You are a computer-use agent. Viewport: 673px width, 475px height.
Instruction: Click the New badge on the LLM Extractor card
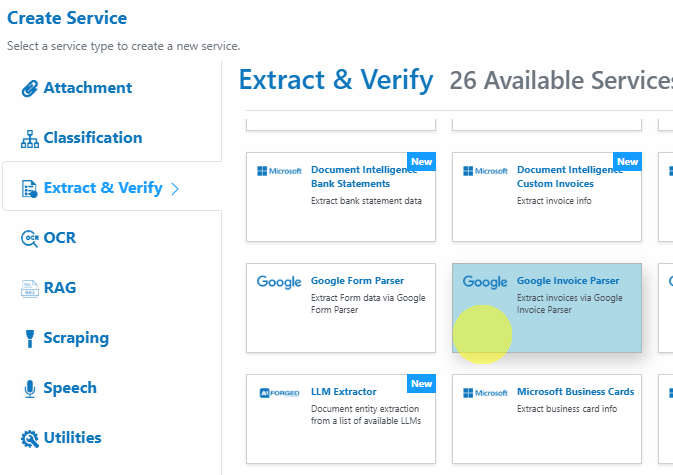pyautogui.click(x=421, y=384)
